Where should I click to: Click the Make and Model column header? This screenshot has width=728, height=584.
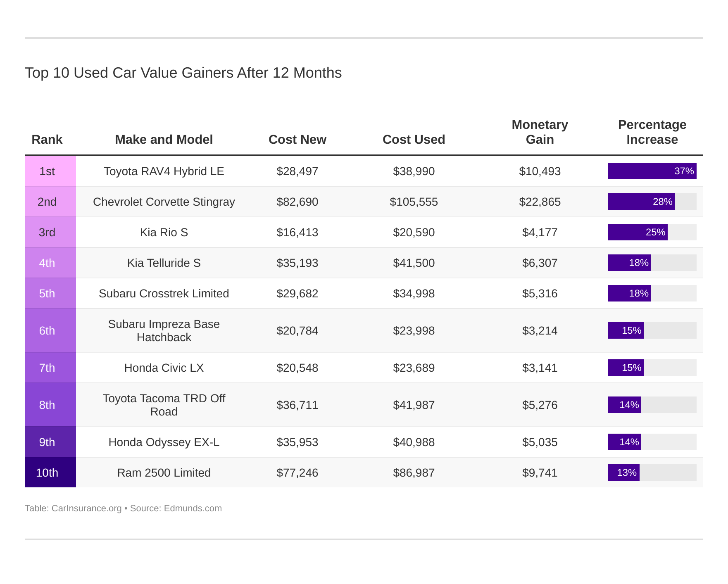coord(164,140)
